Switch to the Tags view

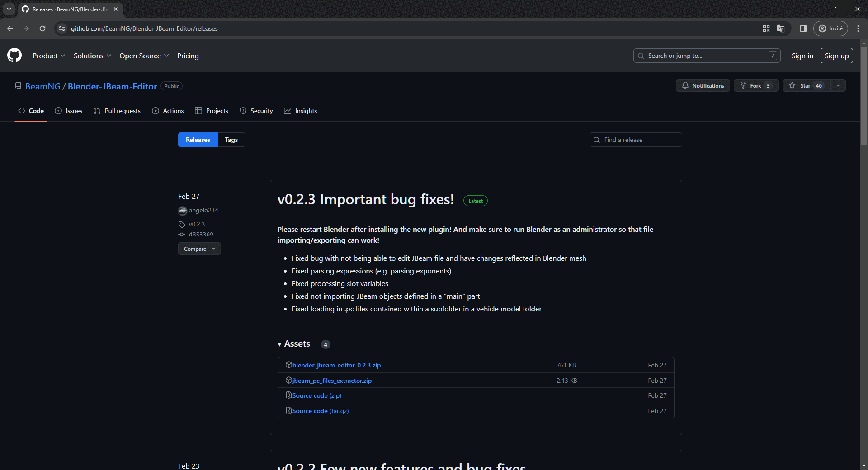coord(231,140)
